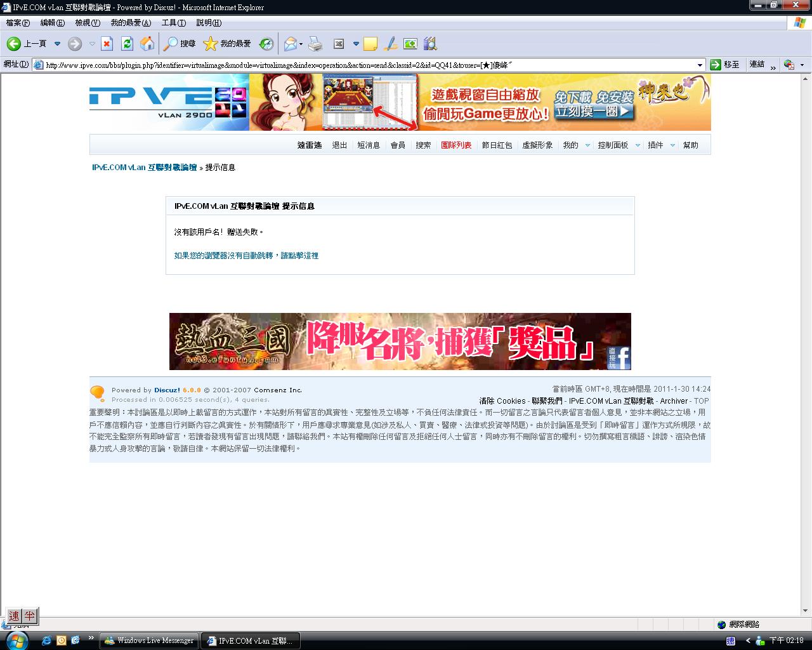Screen dimensions: 812x650
Task: Expand the Mail icon dropdown arrow
Action: 301,44
